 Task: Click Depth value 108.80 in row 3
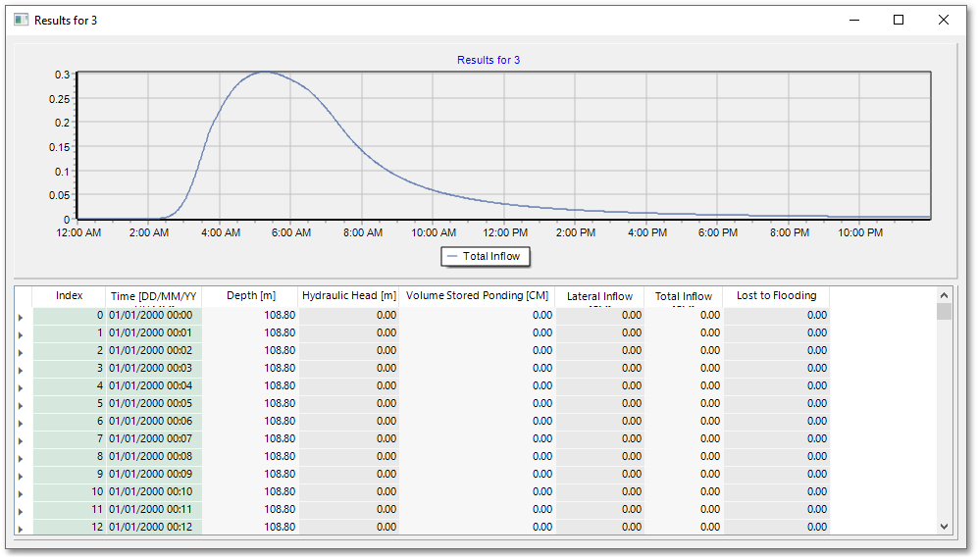250,368
